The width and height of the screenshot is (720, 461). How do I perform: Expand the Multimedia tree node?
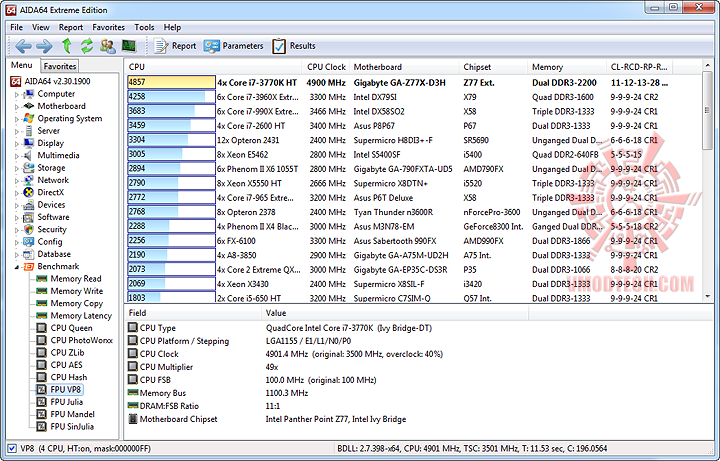[x=17, y=156]
